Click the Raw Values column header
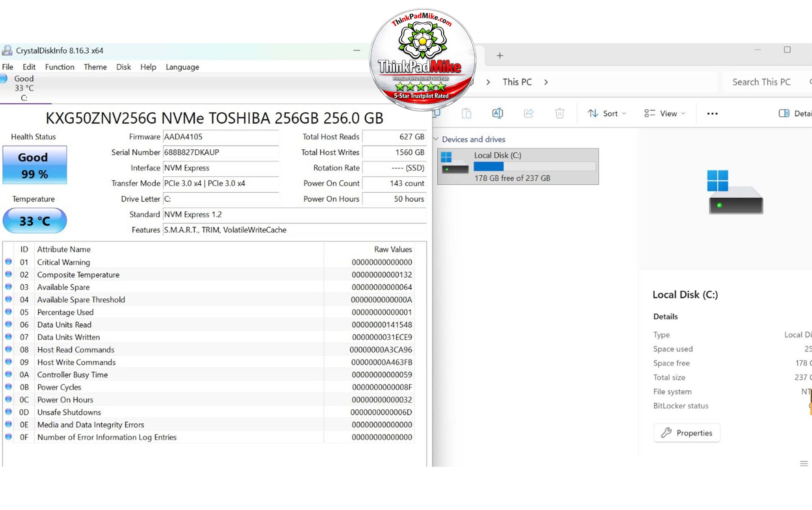This screenshot has width=812, height=510. (x=369, y=249)
